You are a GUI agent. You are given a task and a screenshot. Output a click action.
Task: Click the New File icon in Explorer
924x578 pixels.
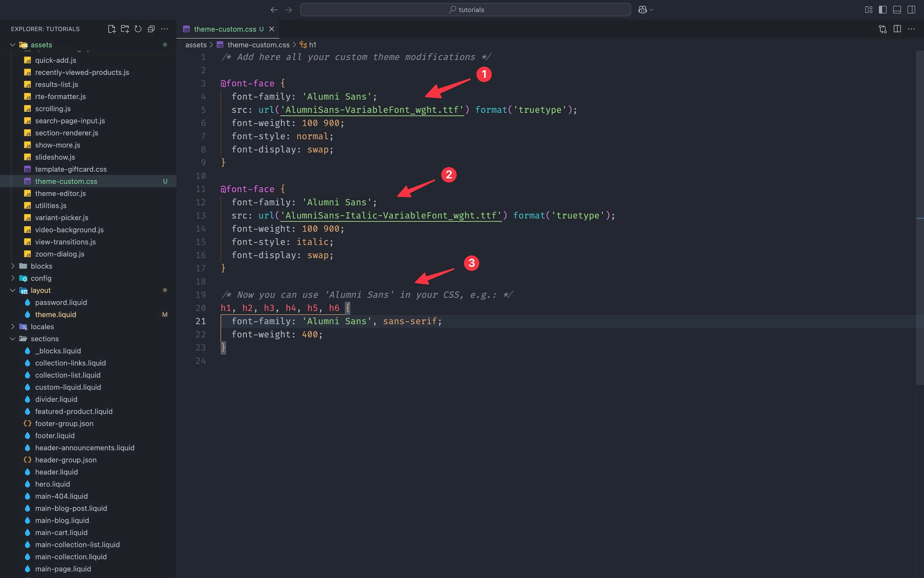[112, 29]
